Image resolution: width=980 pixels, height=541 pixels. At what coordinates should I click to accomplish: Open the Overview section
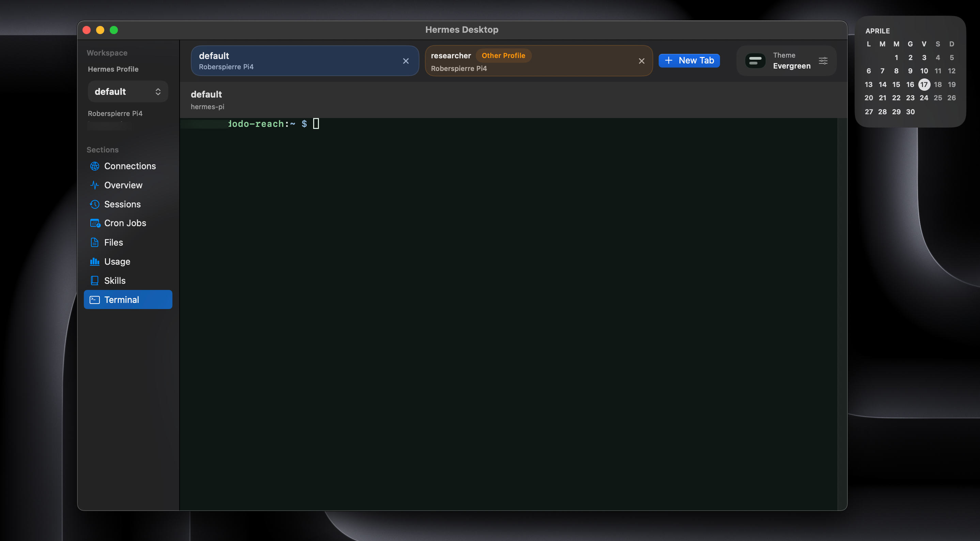(x=124, y=185)
